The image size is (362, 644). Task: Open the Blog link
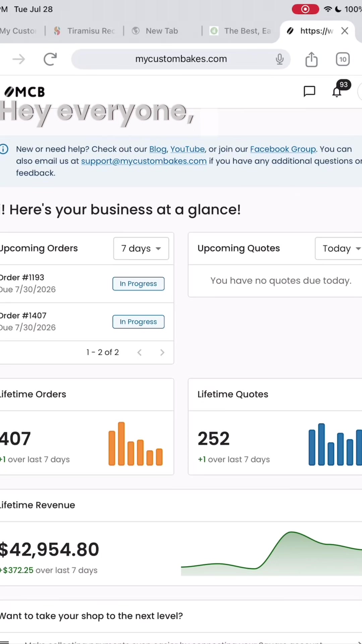click(158, 149)
